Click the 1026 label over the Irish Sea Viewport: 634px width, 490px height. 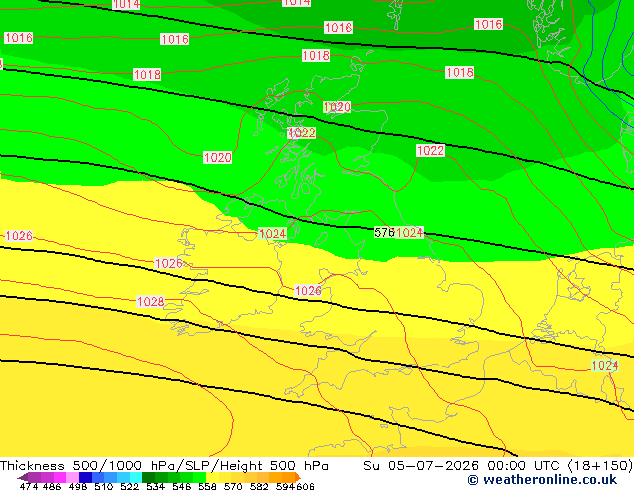(308, 290)
